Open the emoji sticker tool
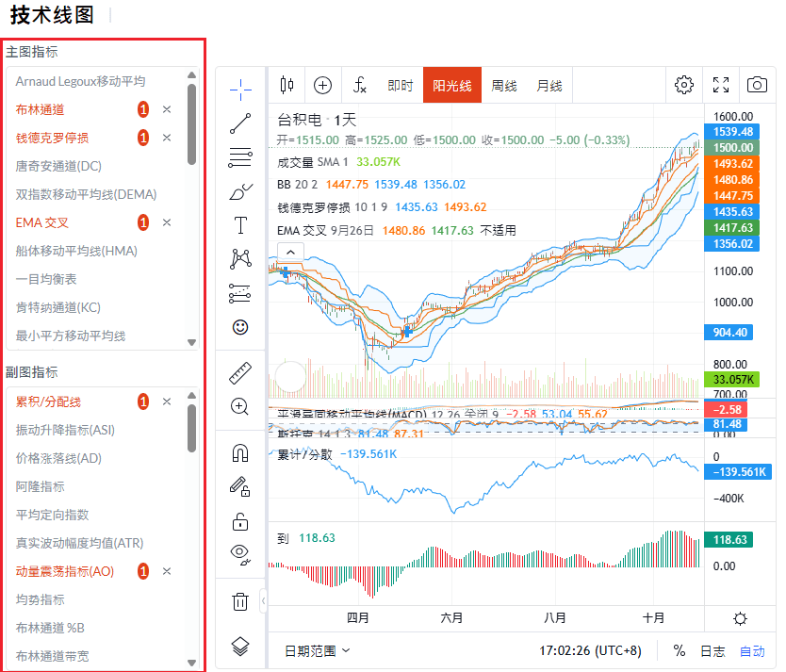Screen dimensions: 786x672 [x=240, y=327]
